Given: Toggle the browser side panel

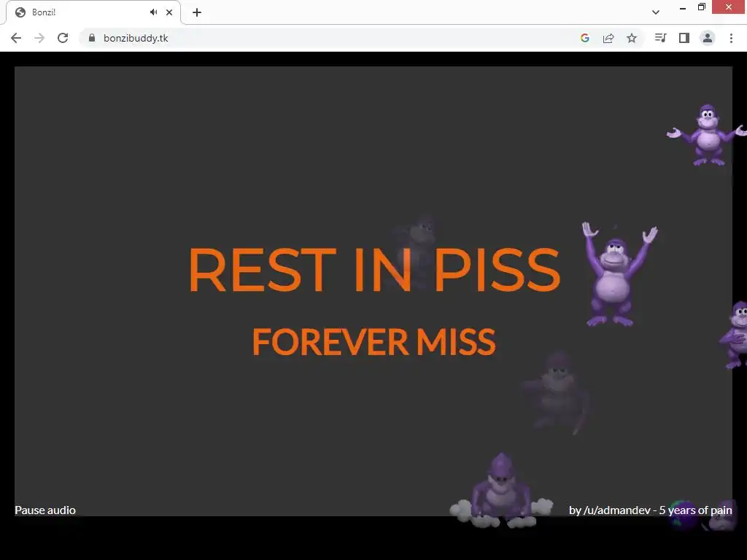Looking at the screenshot, I should click(x=684, y=38).
